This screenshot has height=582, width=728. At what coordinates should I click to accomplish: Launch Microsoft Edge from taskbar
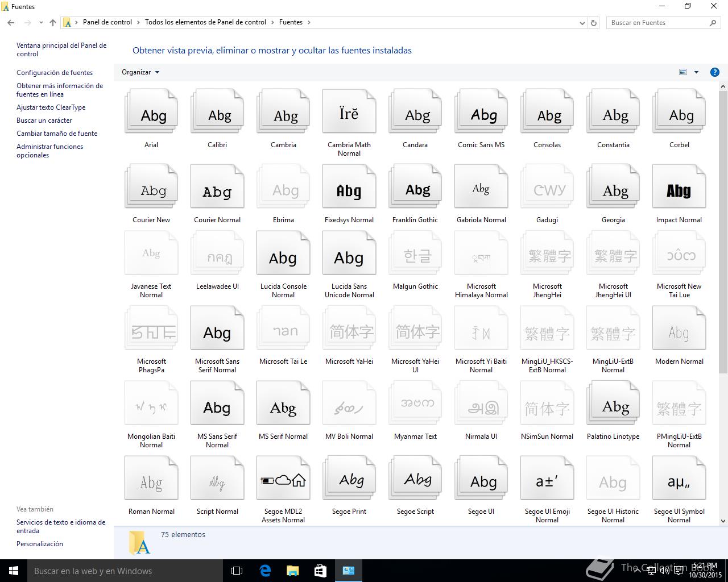point(265,571)
